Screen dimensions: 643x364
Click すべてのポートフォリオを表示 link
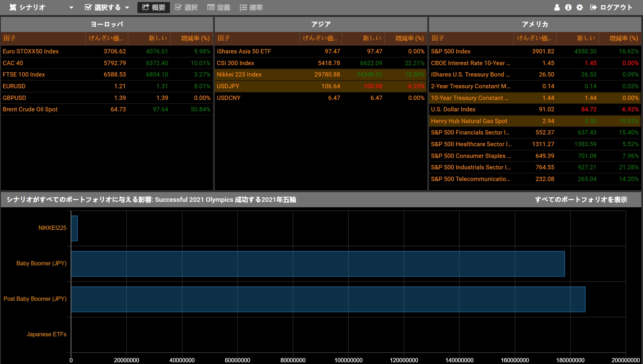(581, 200)
